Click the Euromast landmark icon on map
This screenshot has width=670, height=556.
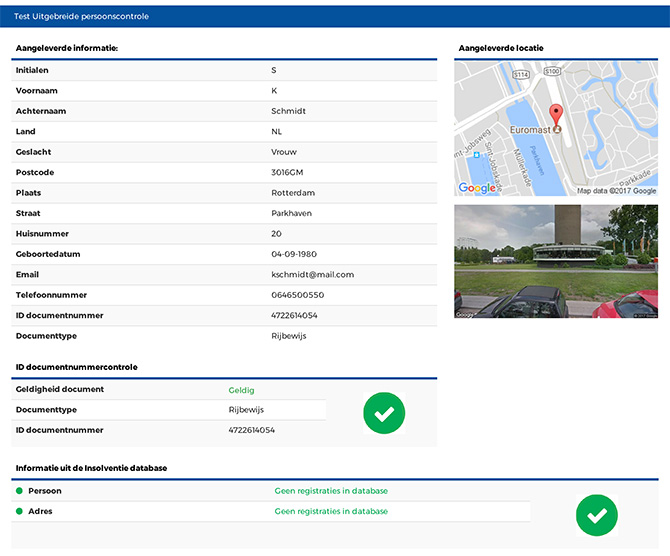(557, 129)
